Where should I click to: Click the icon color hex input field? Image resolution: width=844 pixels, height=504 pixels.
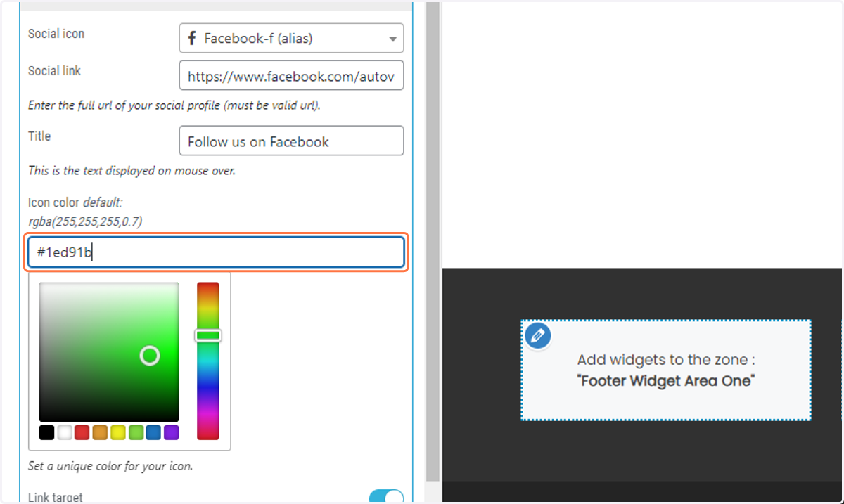click(216, 252)
